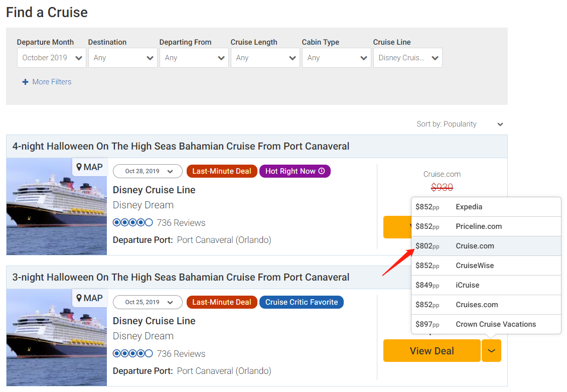Click the rating circles on the 4-night cruise
This screenshot has height=392, width=567.
coord(132,222)
